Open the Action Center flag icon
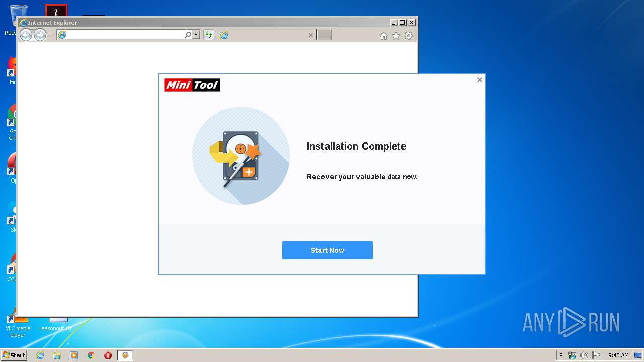The image size is (644, 362). click(x=596, y=355)
